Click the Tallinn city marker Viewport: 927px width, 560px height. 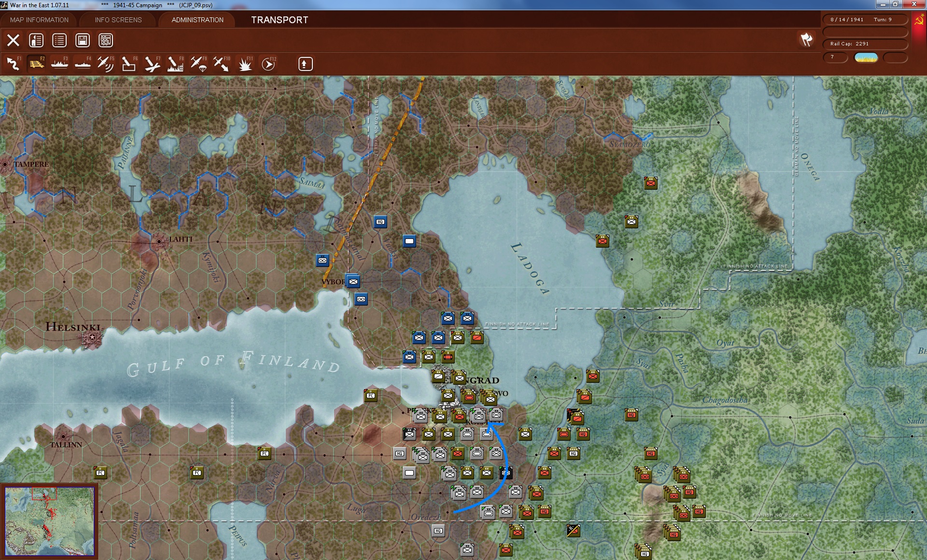[63, 437]
